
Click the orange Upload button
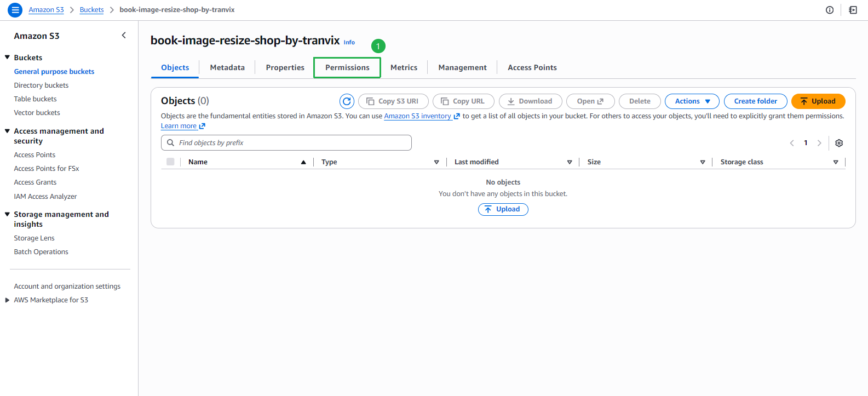(x=818, y=101)
